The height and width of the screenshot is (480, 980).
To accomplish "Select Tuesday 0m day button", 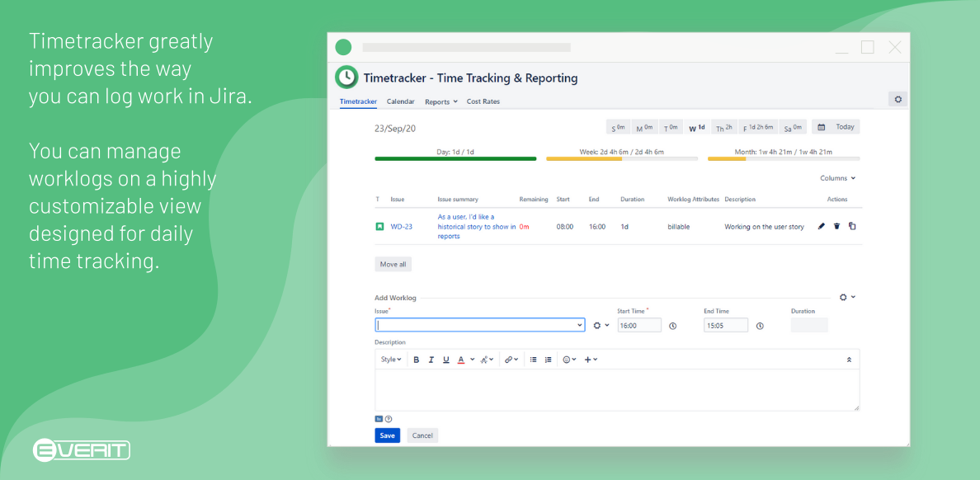I will pyautogui.click(x=671, y=127).
